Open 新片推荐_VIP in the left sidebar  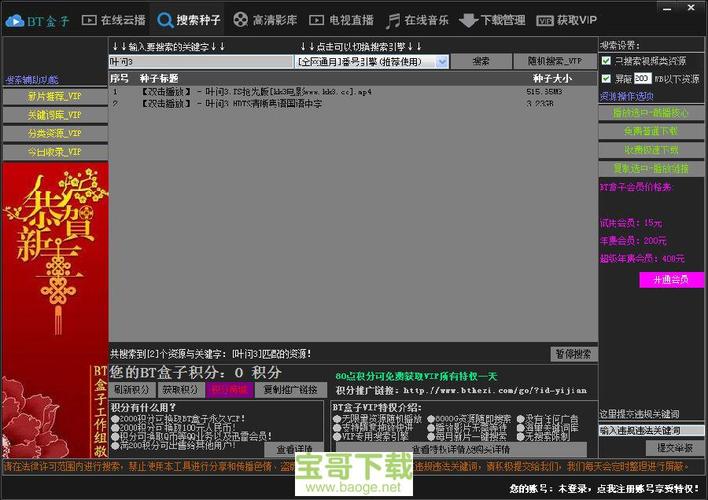click(55, 96)
